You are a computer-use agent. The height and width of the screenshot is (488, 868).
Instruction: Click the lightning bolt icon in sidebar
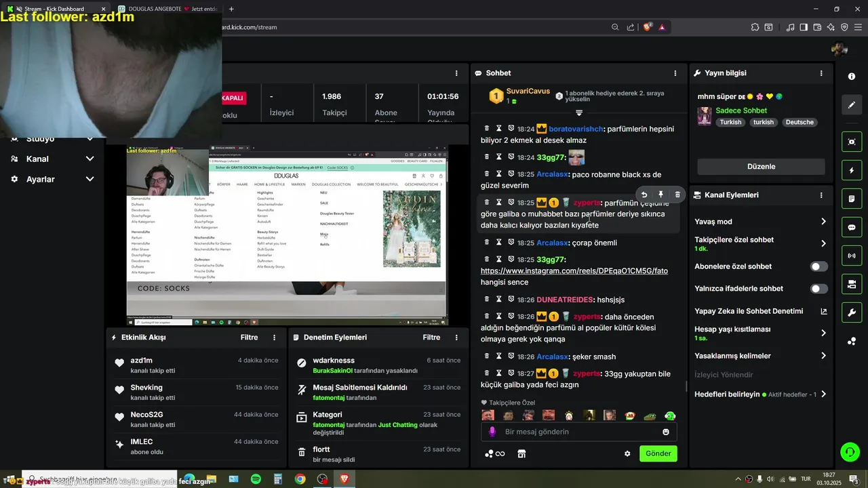[852, 170]
